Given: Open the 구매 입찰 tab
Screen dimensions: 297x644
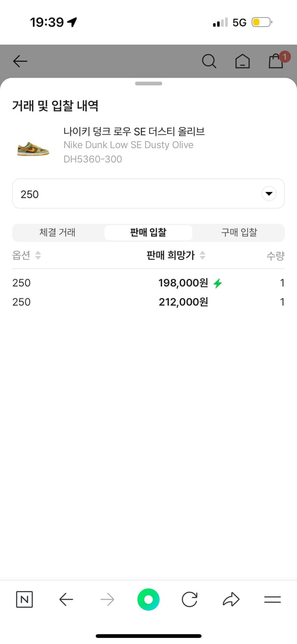Looking at the screenshot, I should click(x=239, y=232).
